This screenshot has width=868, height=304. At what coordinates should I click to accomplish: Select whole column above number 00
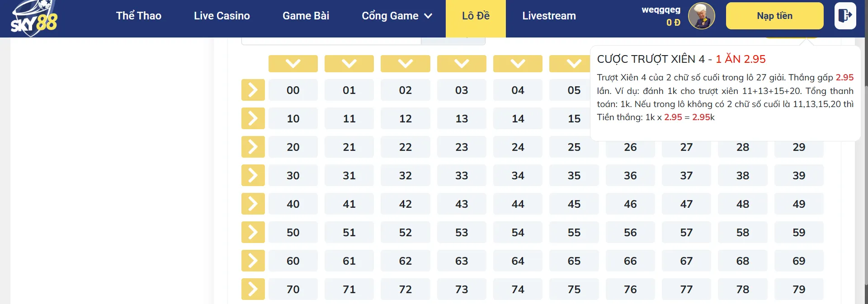[293, 64]
